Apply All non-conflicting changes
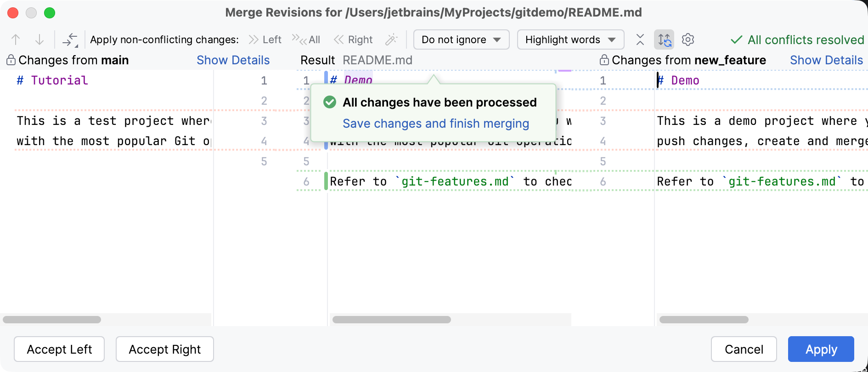 pos(306,40)
